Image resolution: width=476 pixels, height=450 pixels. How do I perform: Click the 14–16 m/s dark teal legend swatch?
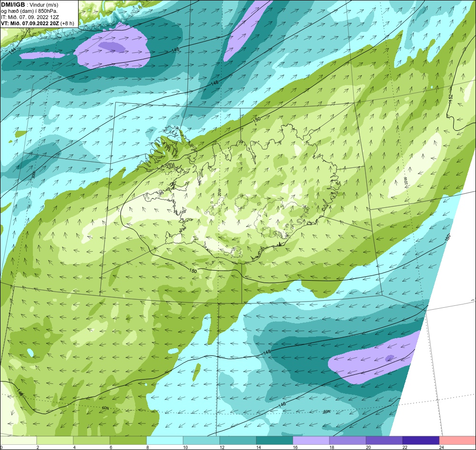click(275, 440)
